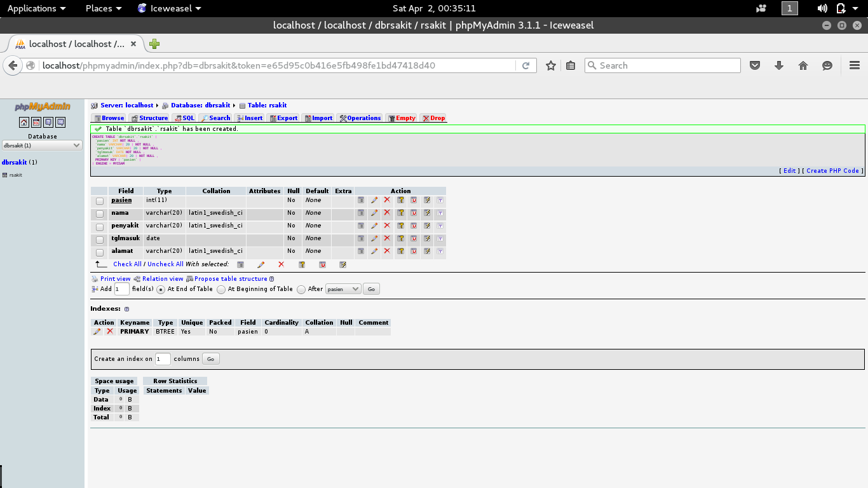The height and width of the screenshot is (488, 868).
Task: Click Add field(s) count input
Action: coord(122,289)
